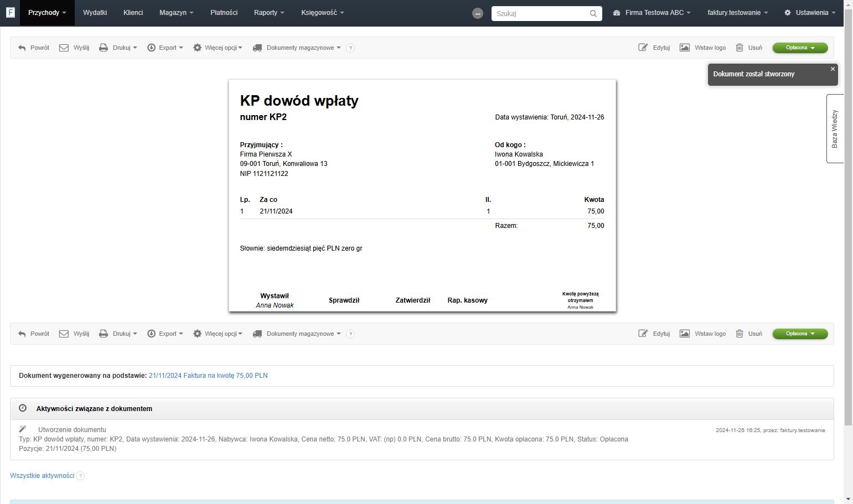
Task: Open the Przychody dropdown menu
Action: [x=47, y=13]
